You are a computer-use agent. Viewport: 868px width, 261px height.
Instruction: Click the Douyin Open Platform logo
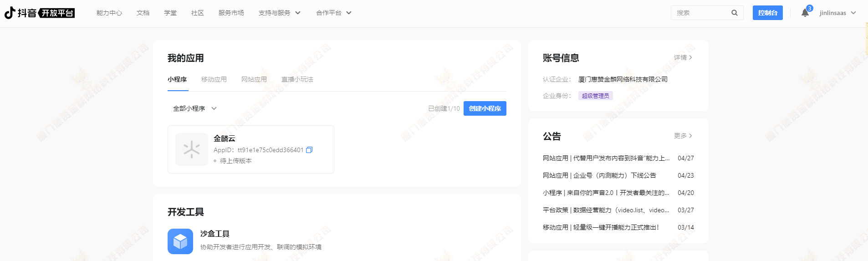pos(40,13)
